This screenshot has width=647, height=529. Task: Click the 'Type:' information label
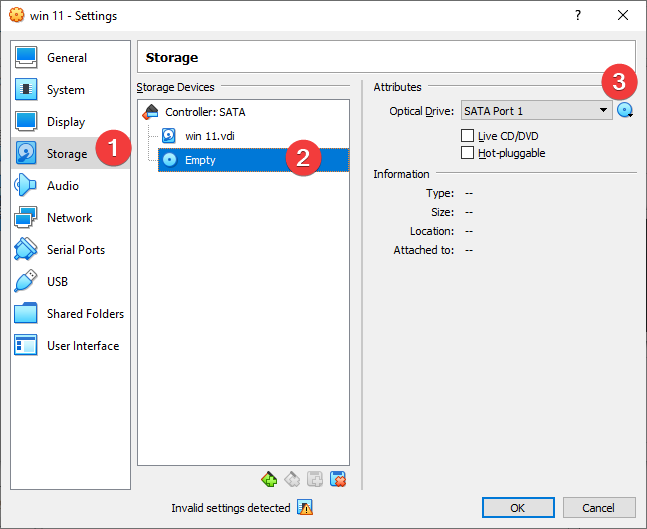click(x=440, y=193)
